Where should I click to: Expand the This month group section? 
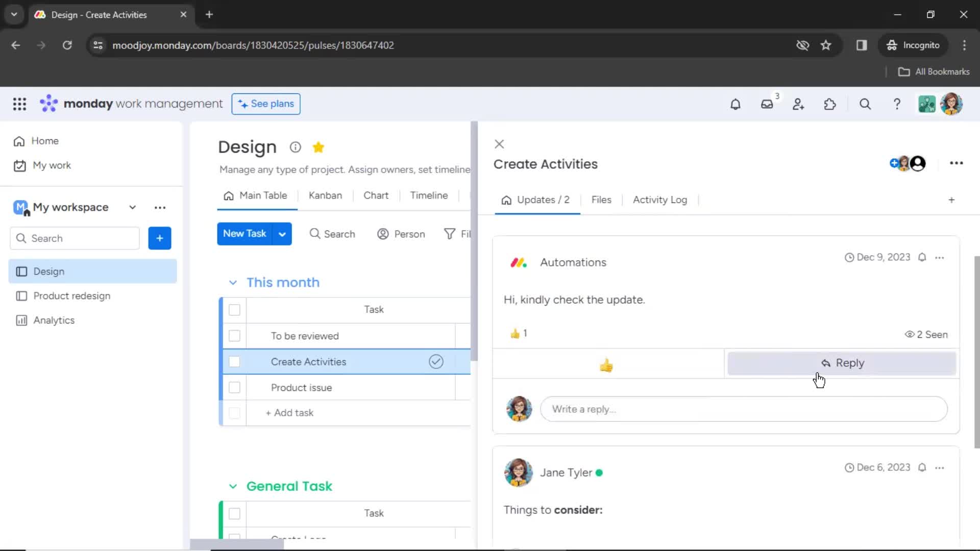[232, 282]
